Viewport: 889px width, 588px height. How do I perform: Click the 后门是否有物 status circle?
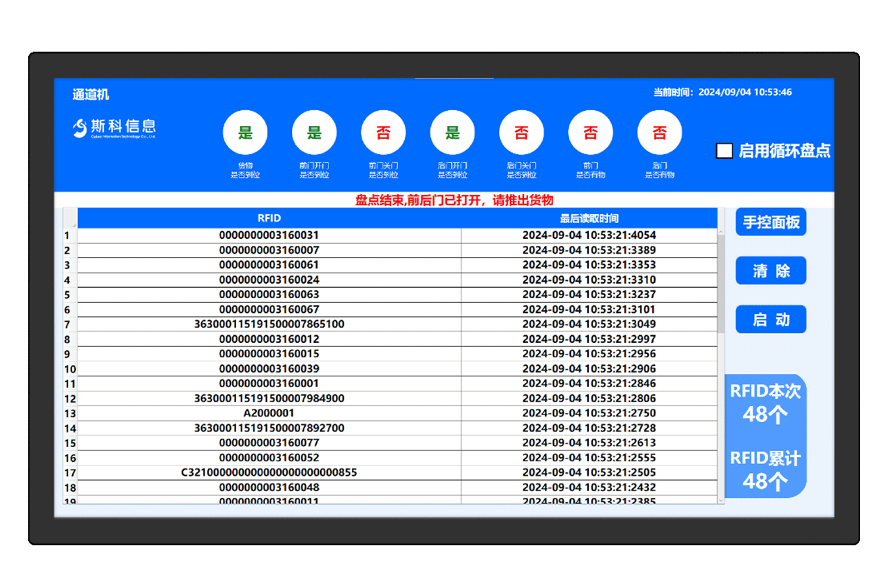click(660, 133)
